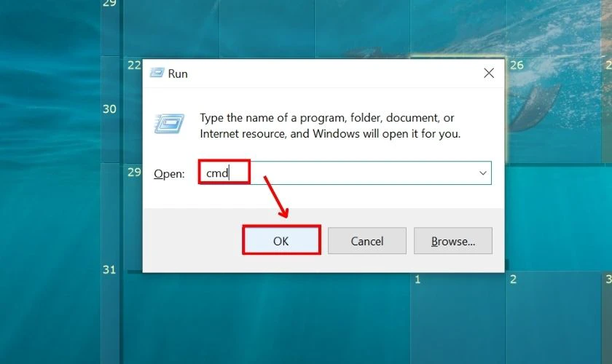Screen dimensions: 612x364
Task: Select calendar day 26 on desktop
Action: pyautogui.click(x=517, y=65)
